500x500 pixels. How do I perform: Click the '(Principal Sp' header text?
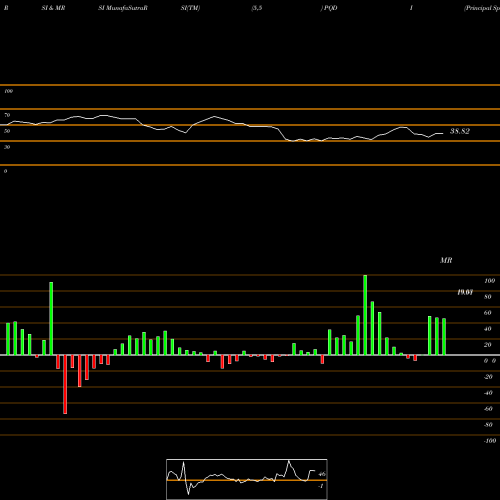click(x=482, y=8)
